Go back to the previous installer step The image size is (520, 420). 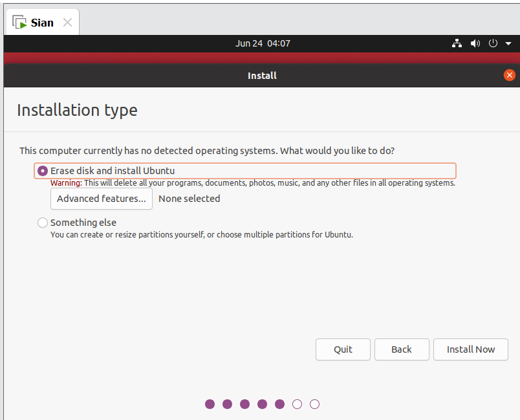[x=402, y=349]
